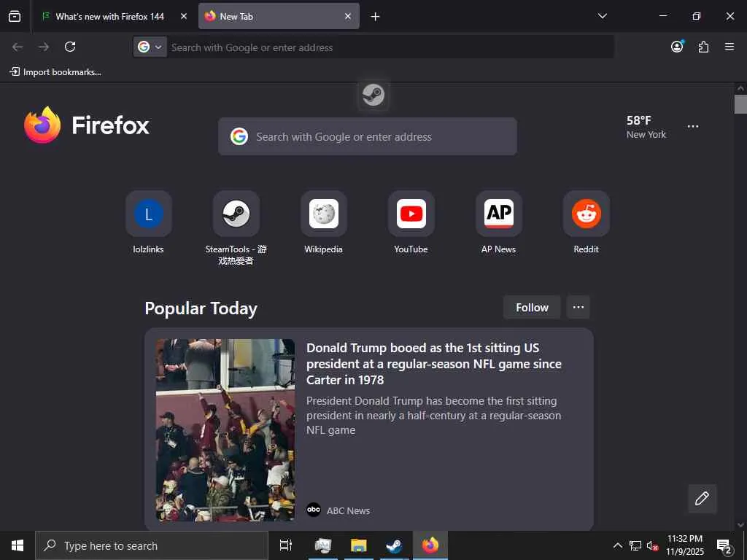Open a new tab with plus button
The image size is (747, 560).
tap(376, 17)
